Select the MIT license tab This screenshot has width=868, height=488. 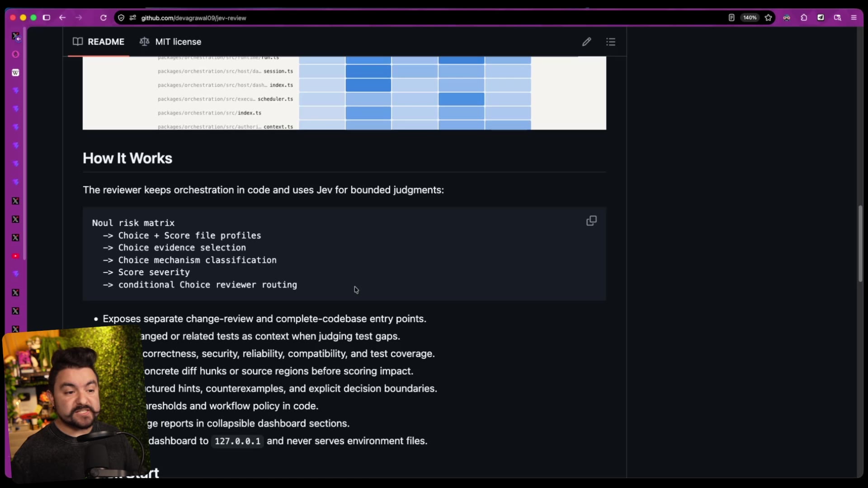(x=170, y=42)
